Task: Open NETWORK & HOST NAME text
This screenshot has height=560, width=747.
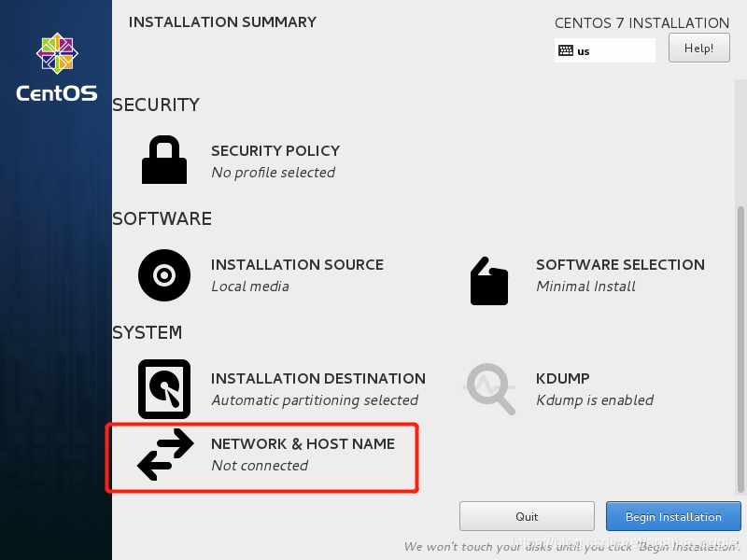Action: [x=303, y=443]
